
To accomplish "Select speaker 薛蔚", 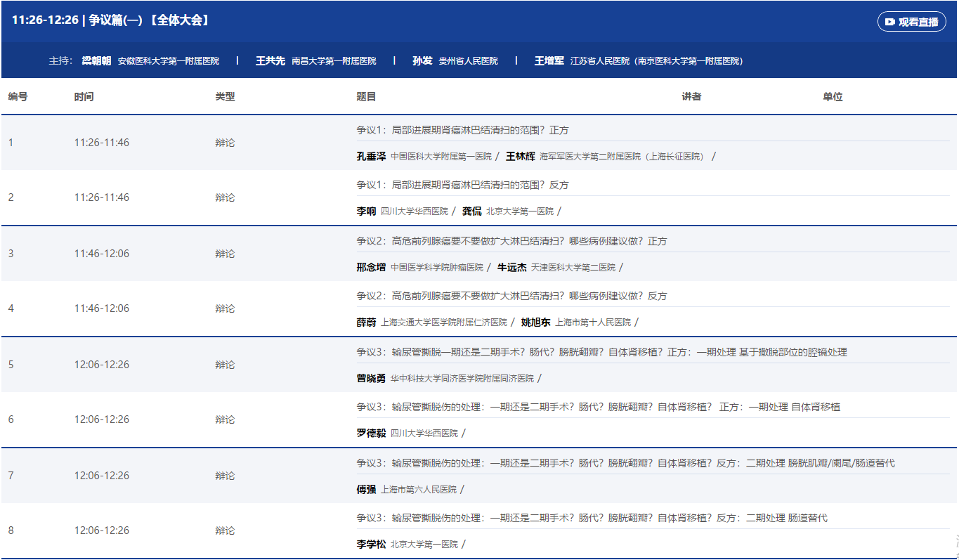I will coord(366,323).
